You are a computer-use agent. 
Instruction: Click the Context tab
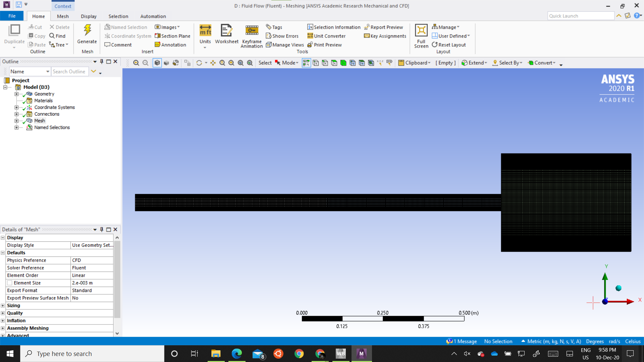pos(63,6)
